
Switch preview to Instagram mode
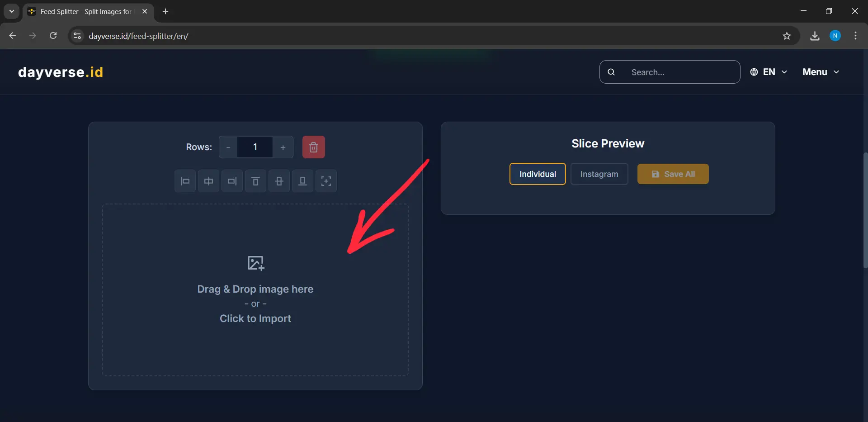tap(599, 174)
